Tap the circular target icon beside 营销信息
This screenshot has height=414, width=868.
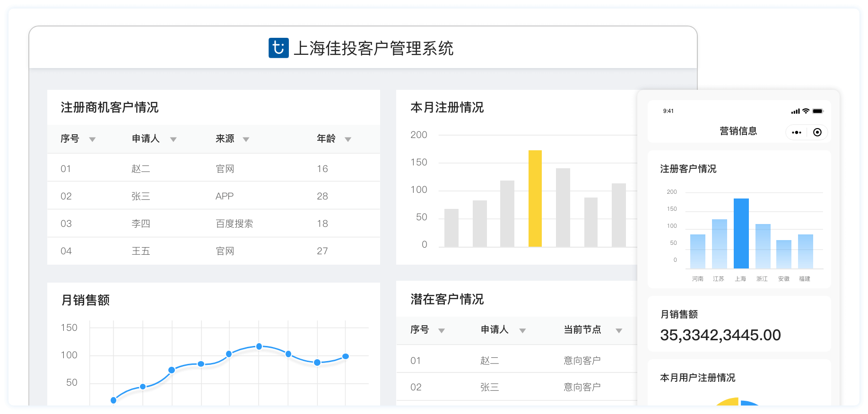point(817,132)
